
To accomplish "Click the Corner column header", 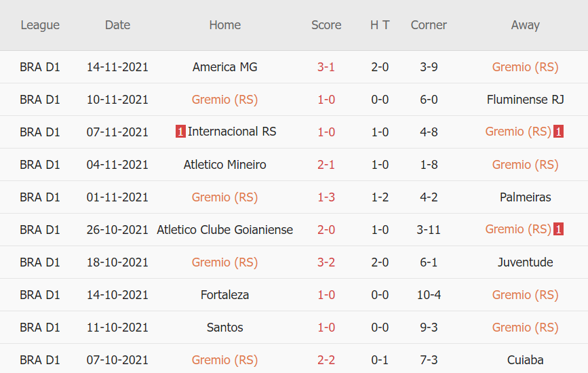I will (x=429, y=25).
